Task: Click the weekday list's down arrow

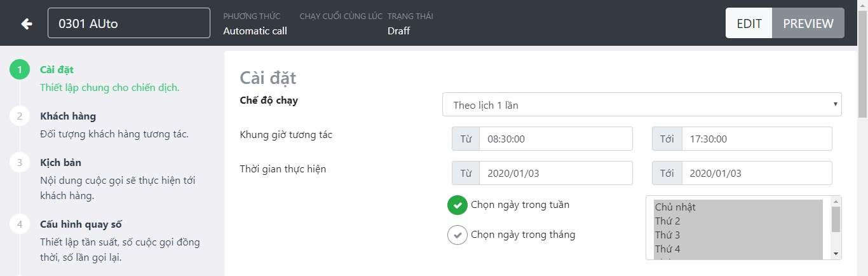Action: (836, 254)
